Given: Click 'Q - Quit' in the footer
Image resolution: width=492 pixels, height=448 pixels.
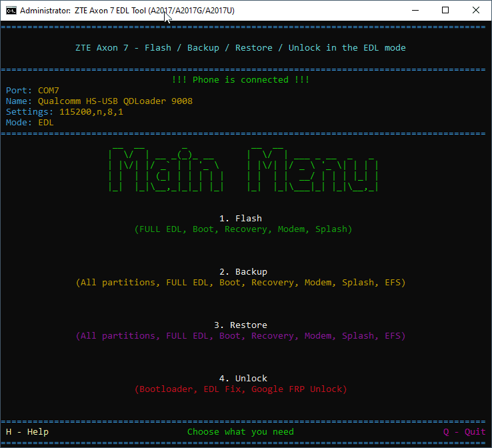Looking at the screenshot, I should (465, 432).
